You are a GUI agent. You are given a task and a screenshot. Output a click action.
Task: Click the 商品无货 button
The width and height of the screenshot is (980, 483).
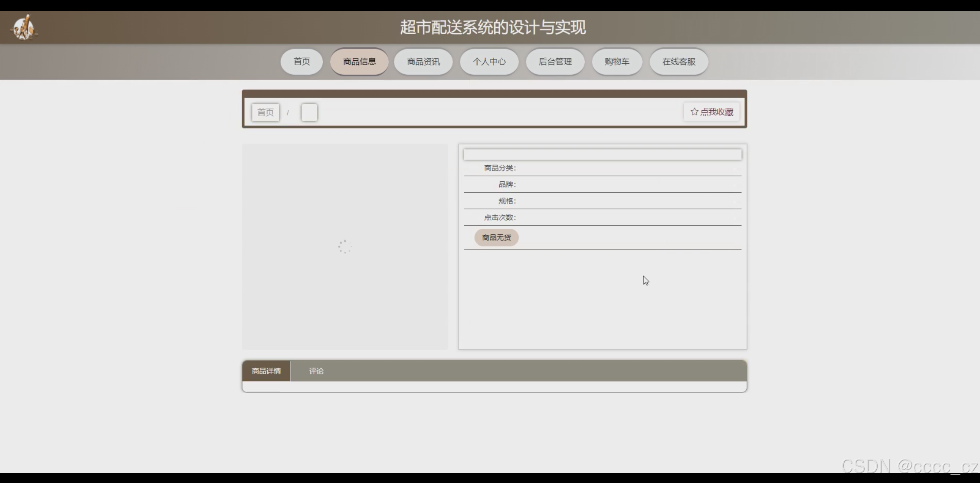[x=496, y=237]
